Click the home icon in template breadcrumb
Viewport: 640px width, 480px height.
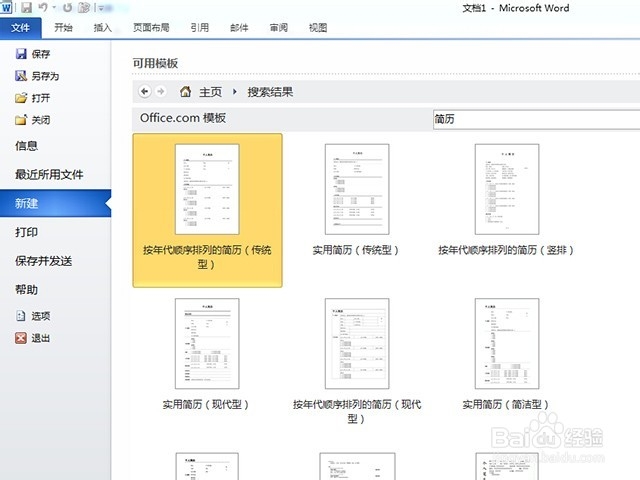pos(185,91)
